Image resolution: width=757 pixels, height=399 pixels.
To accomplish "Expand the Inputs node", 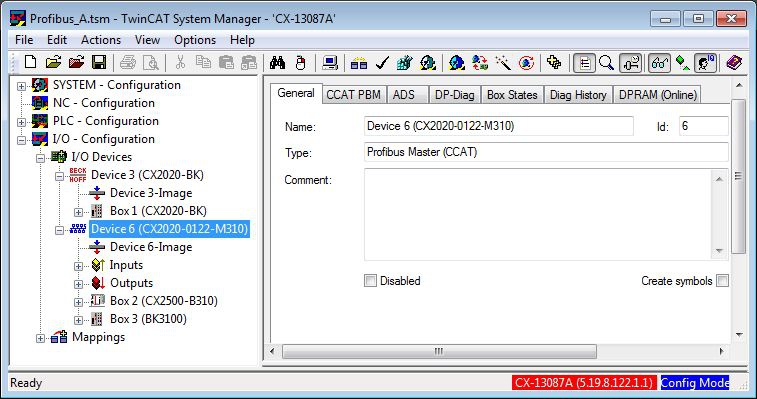I will (x=78, y=266).
